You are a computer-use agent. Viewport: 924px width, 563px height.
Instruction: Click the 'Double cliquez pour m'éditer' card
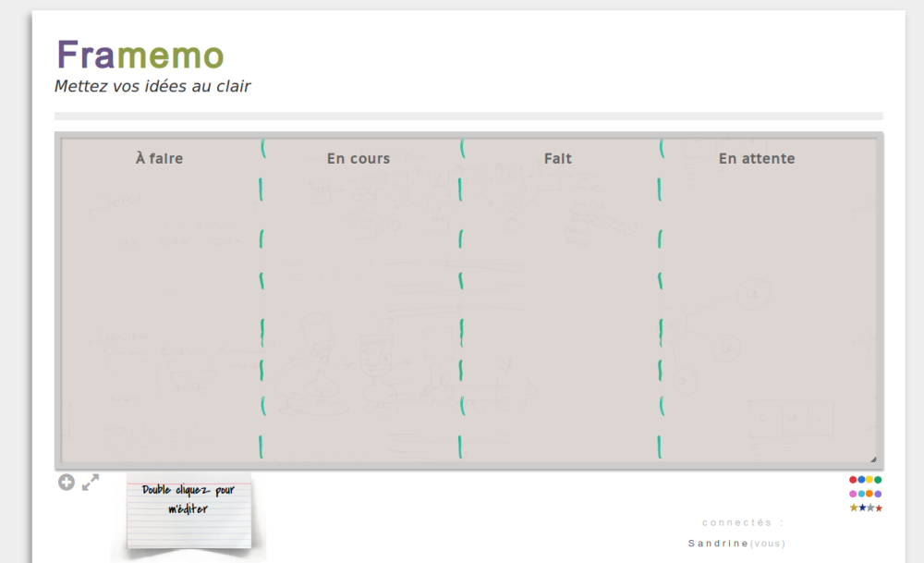pos(188,510)
